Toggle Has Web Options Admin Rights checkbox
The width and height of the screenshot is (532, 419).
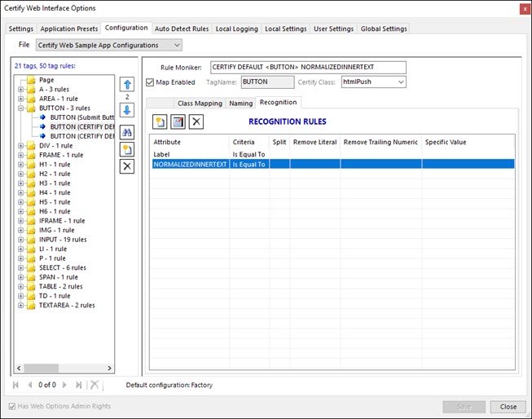(x=12, y=406)
